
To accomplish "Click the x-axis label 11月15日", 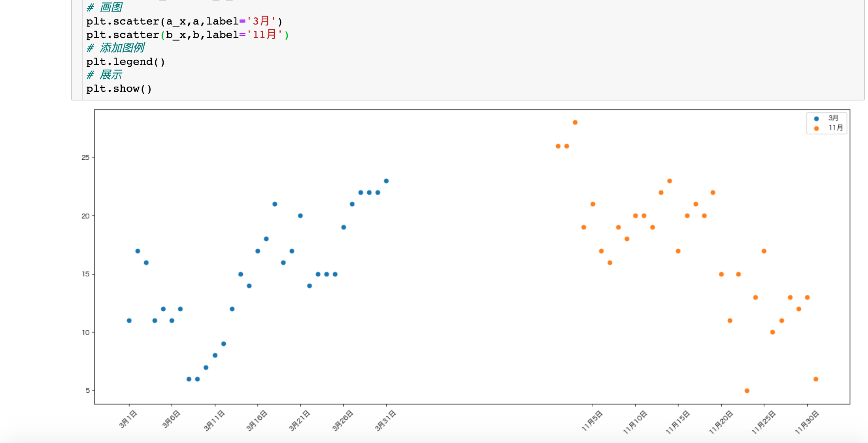I will coord(677,422).
